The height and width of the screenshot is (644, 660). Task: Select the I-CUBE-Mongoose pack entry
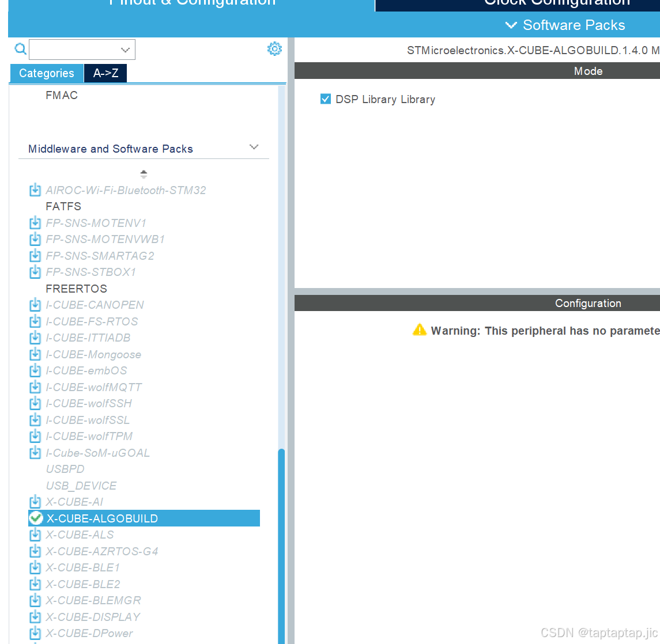tap(93, 354)
